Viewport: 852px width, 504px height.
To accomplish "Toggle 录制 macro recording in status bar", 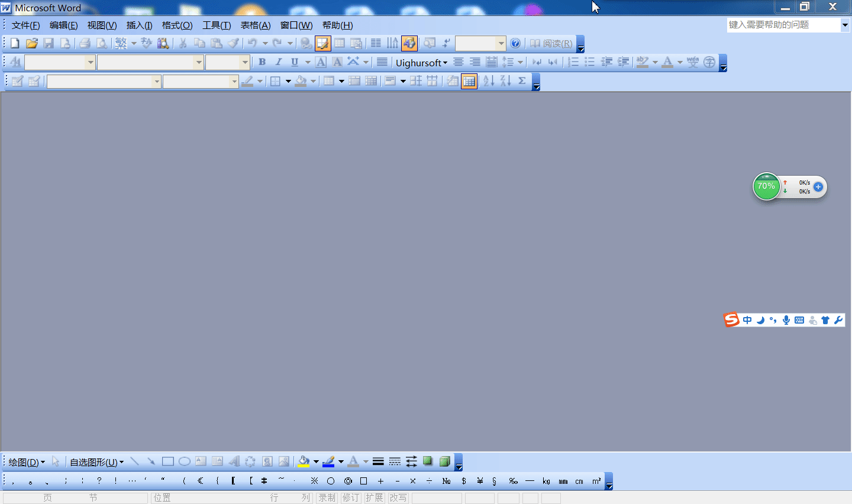I will pos(327,498).
